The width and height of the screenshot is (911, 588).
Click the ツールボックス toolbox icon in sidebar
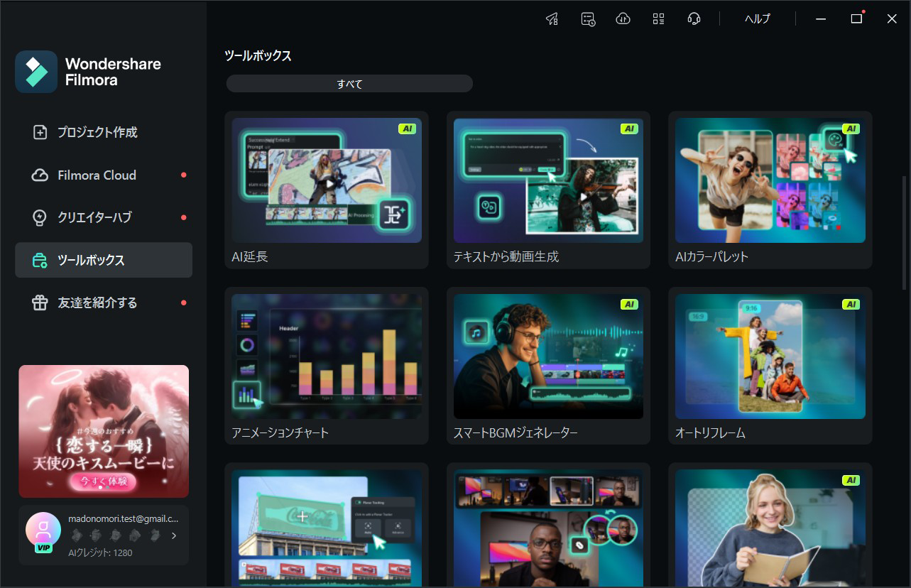40,260
